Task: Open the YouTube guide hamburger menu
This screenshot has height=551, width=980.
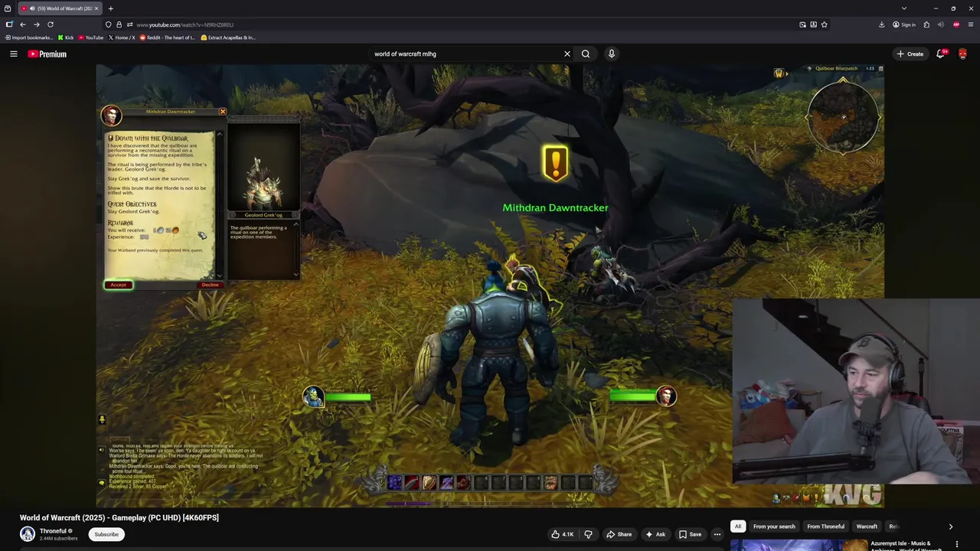Action: click(x=13, y=54)
